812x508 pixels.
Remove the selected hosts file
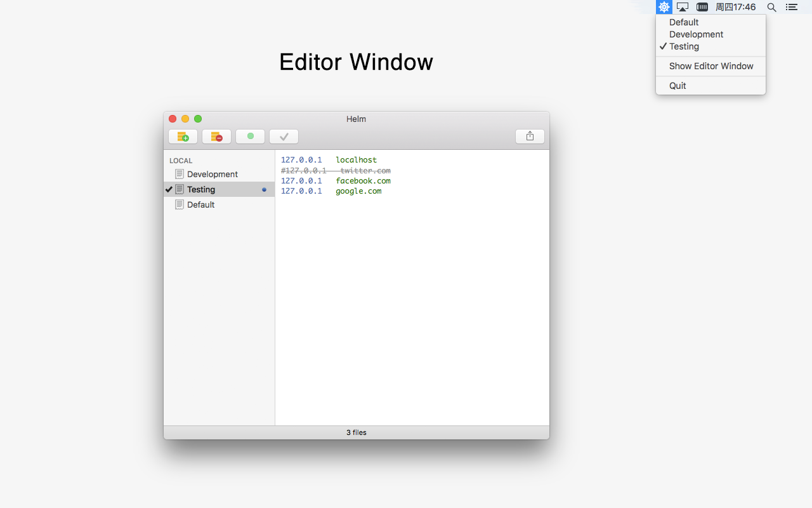coord(216,136)
